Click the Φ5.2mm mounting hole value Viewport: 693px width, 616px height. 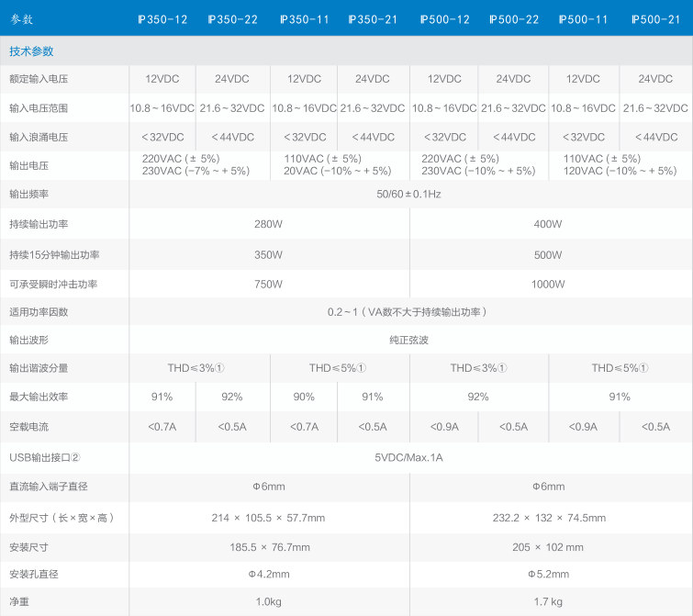548,575
